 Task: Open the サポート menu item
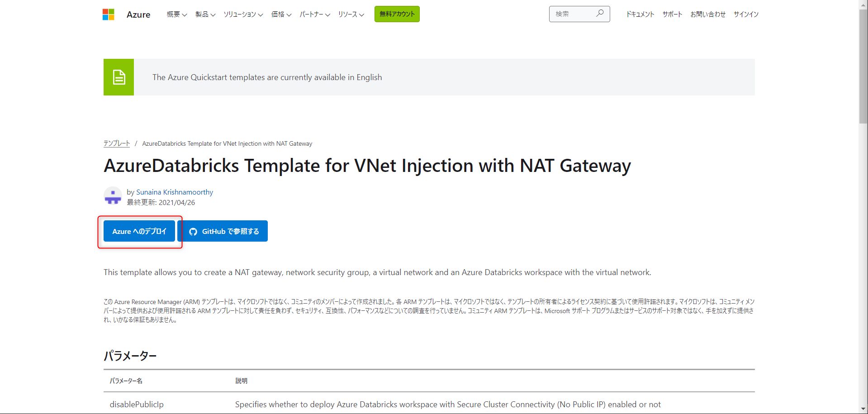[x=672, y=14]
